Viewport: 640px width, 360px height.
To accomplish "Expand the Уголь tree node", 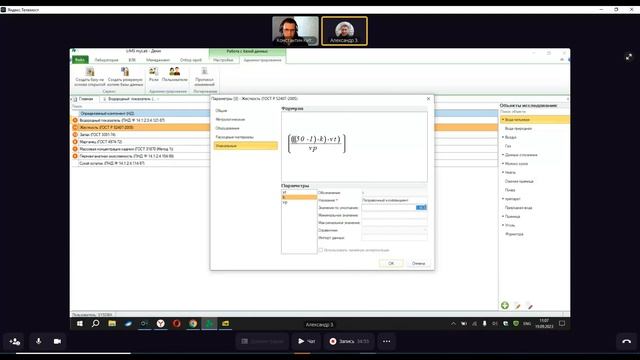I will pyautogui.click(x=503, y=225).
